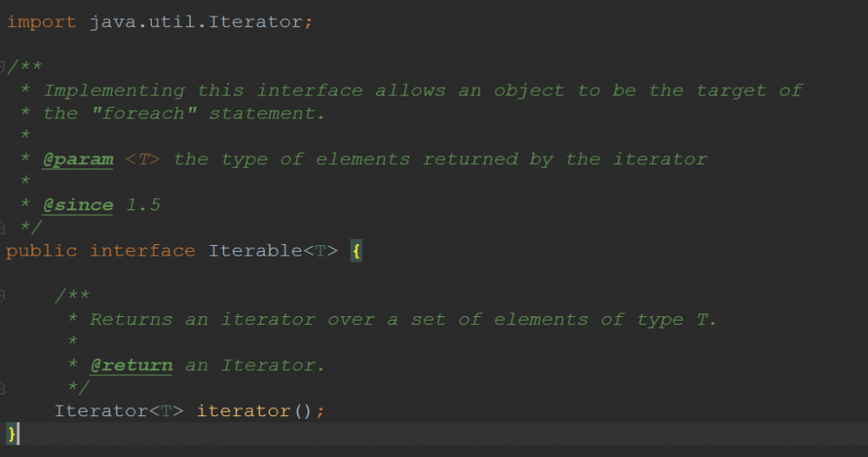Click the 1.5 version number after @since
Screen dimensions: 868x457
pyautogui.click(x=143, y=206)
